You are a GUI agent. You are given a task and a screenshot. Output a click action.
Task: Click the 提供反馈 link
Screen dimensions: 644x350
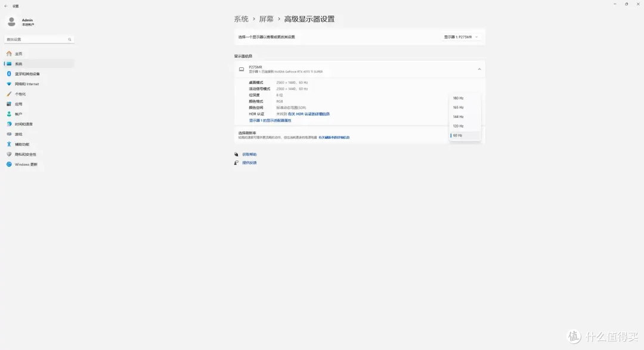[249, 163]
